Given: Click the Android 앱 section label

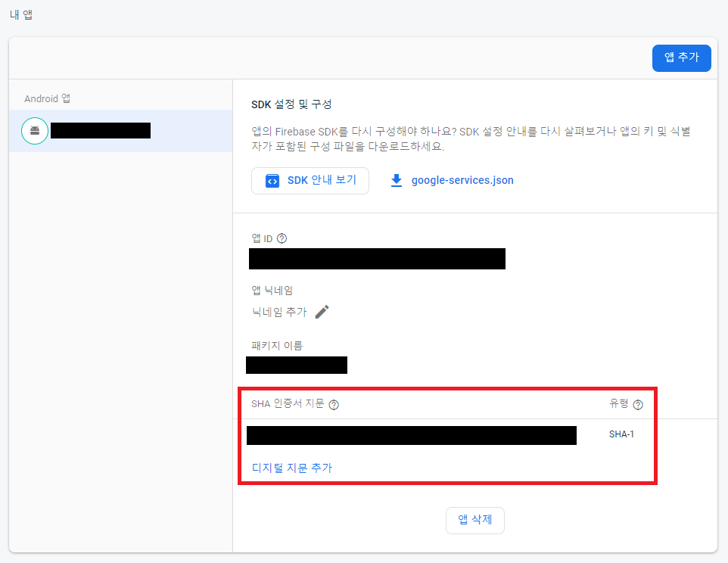Looking at the screenshot, I should (x=48, y=98).
